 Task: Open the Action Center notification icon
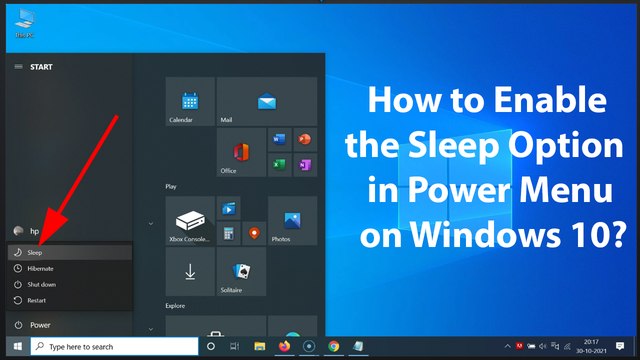(x=620, y=347)
